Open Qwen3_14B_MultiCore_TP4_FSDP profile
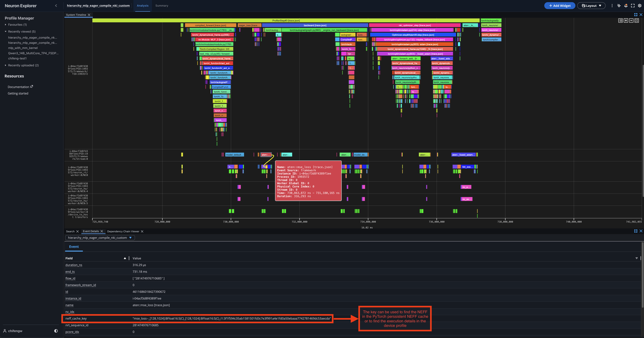This screenshot has height=338, width=644. click(33, 53)
